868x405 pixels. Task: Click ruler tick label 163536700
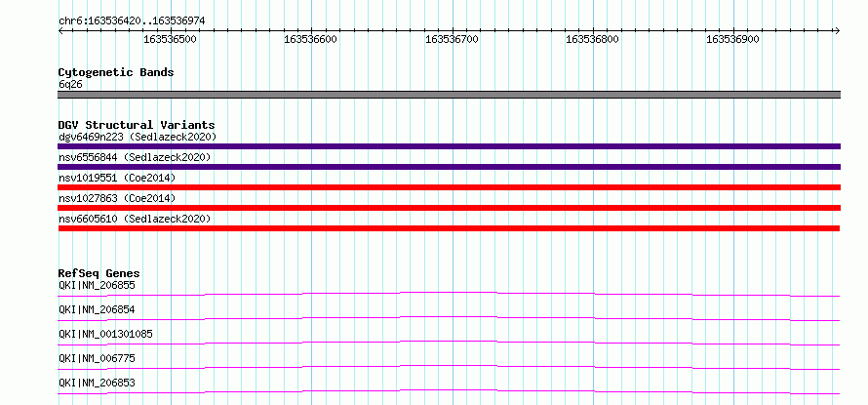[x=453, y=39]
